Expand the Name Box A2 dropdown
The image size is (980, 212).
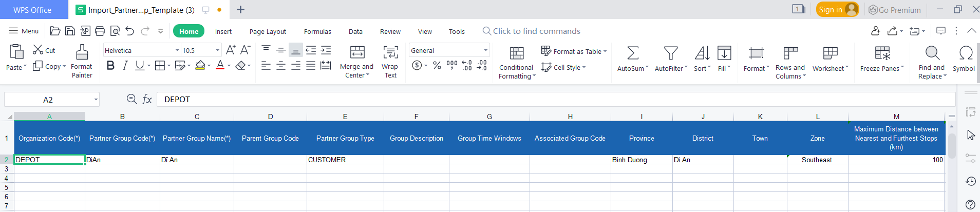[96, 100]
